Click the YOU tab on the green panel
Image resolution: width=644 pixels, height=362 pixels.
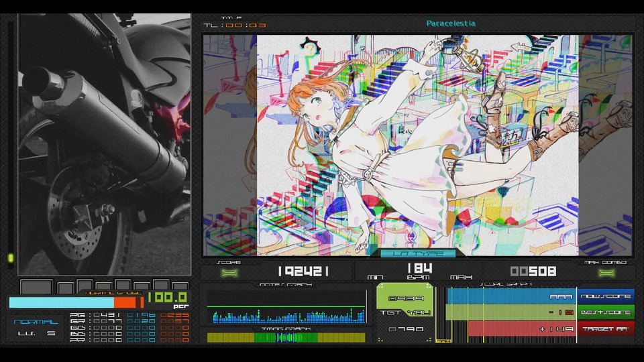(x=419, y=313)
